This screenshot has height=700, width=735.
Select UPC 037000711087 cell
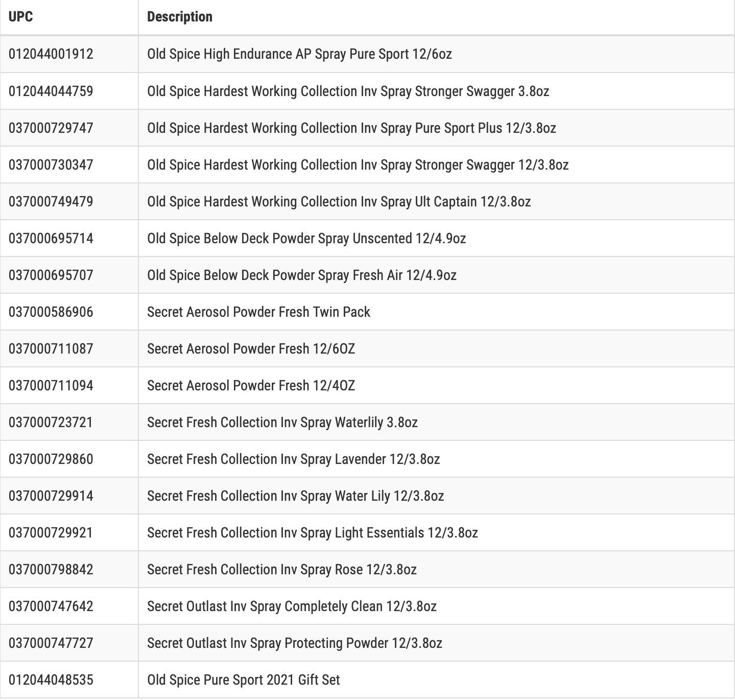point(51,348)
